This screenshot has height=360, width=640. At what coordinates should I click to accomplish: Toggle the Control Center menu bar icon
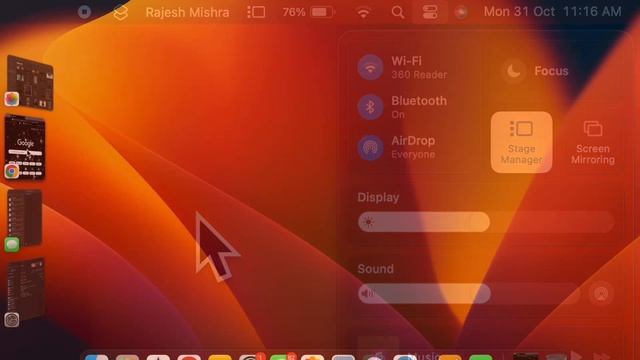[430, 12]
